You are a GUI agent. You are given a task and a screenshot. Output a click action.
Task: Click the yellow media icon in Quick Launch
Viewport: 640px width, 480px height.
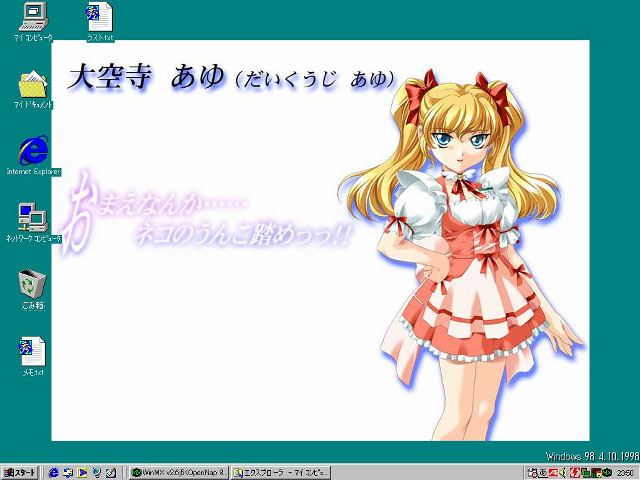[x=82, y=472]
